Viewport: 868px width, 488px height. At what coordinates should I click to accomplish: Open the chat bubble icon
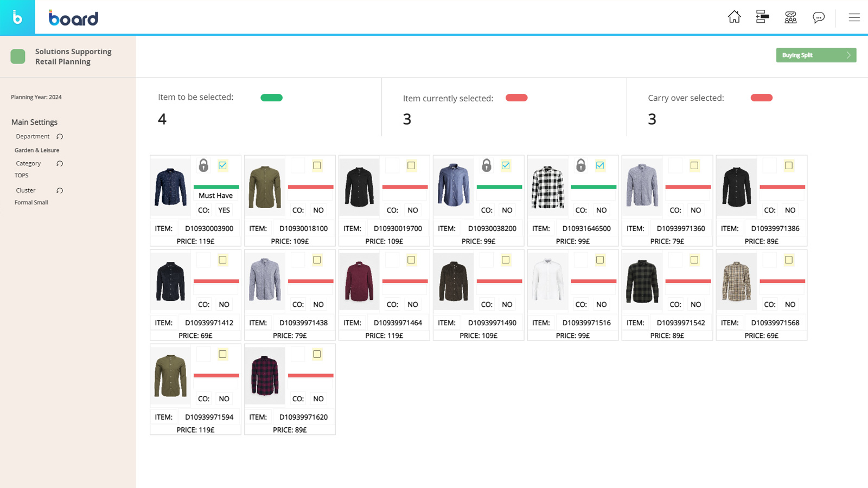tap(819, 17)
